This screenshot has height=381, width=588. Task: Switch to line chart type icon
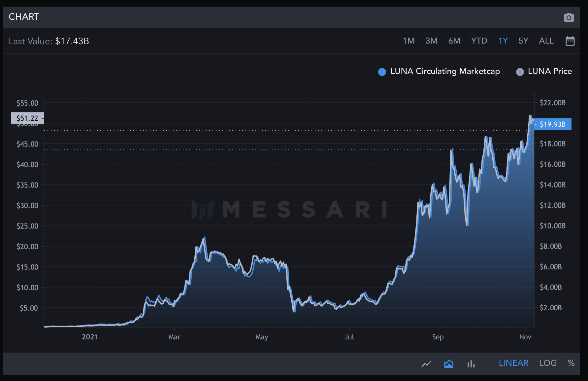pyautogui.click(x=426, y=364)
